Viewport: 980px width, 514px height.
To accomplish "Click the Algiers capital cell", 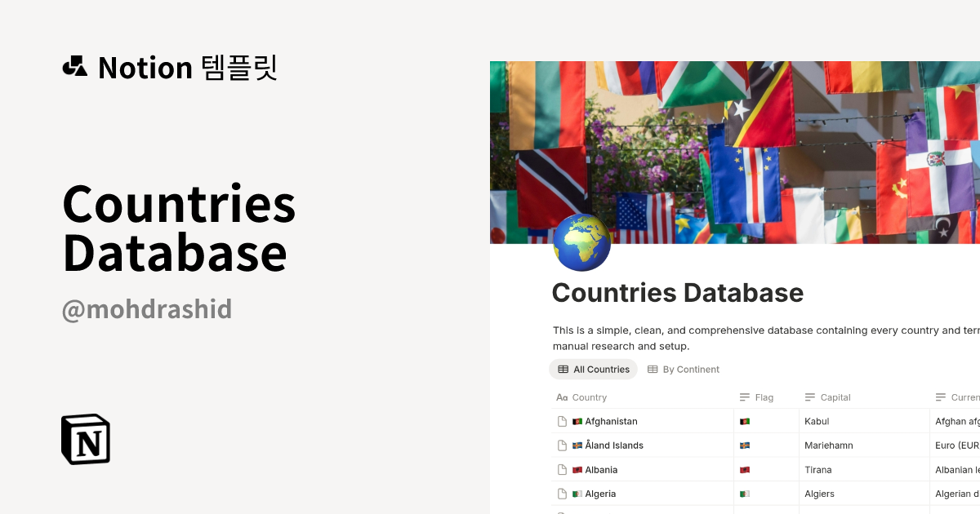I will pos(864,494).
